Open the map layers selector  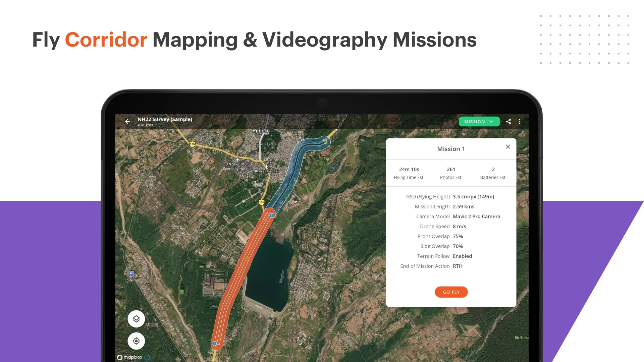[136, 319]
